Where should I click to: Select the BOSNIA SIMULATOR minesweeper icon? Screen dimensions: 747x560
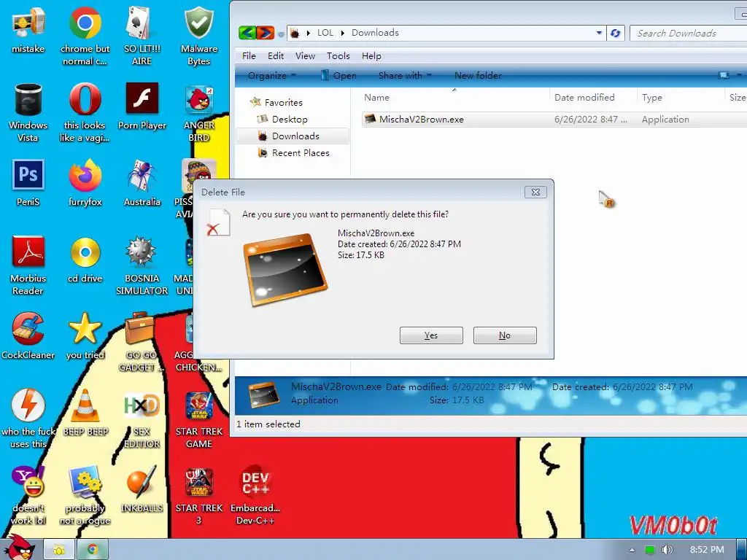[142, 265]
